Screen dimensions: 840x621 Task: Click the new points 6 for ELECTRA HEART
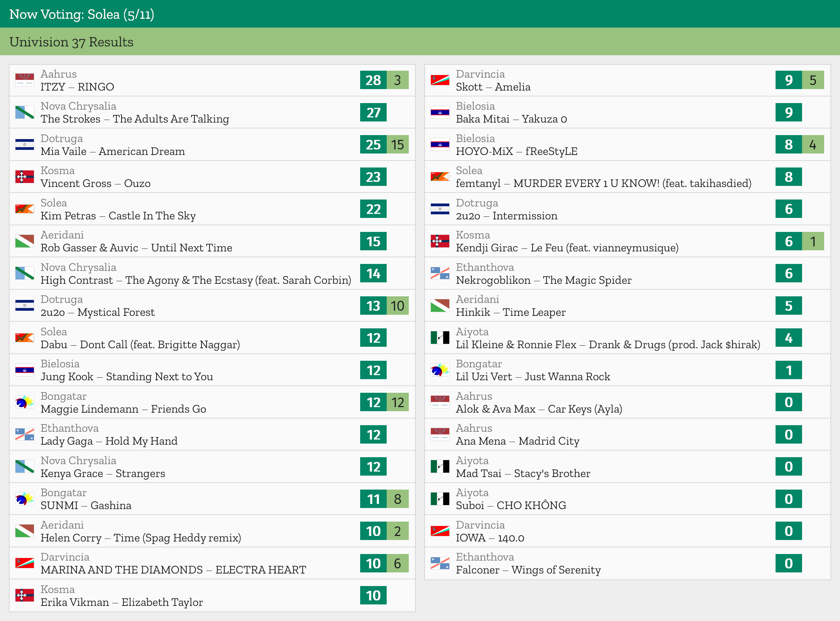397,563
